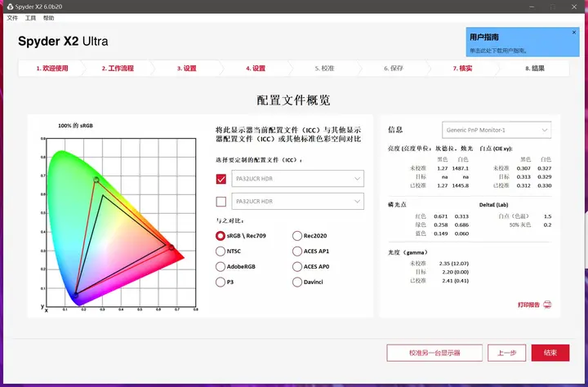
Task: Go to step 7. 核实
Action: pos(463,69)
